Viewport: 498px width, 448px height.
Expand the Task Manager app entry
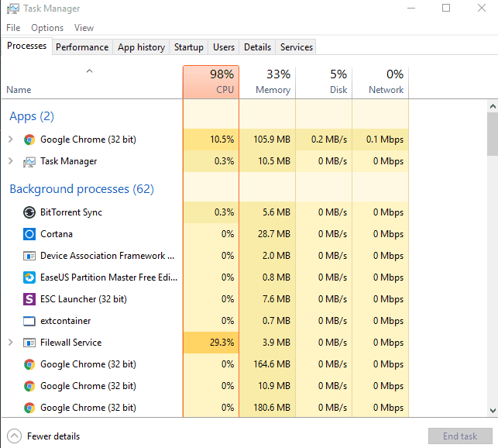coord(11,161)
